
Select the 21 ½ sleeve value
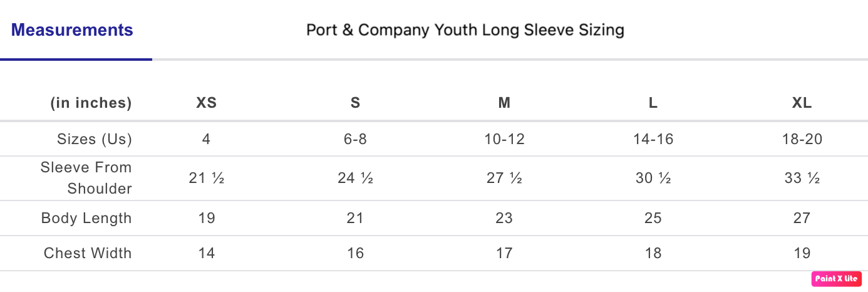(207, 179)
